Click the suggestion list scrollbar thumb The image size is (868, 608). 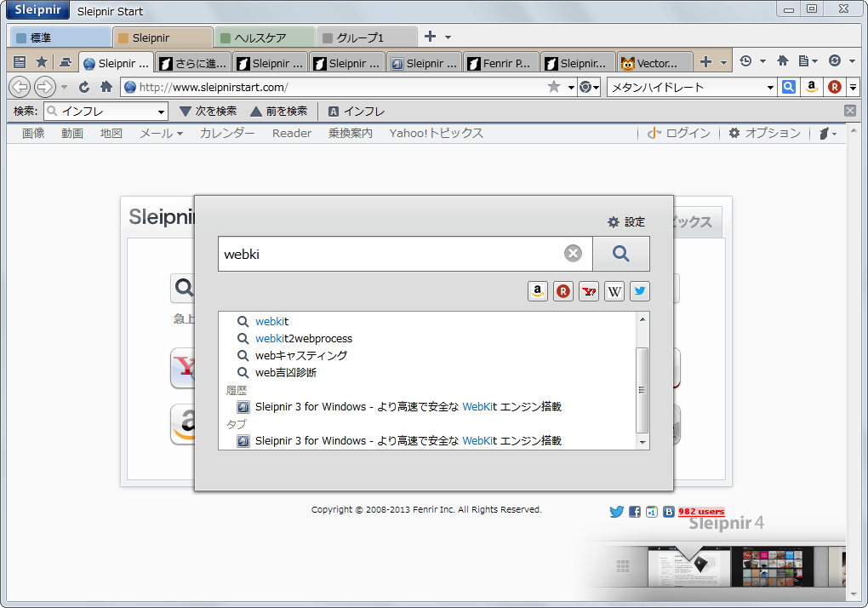point(642,390)
